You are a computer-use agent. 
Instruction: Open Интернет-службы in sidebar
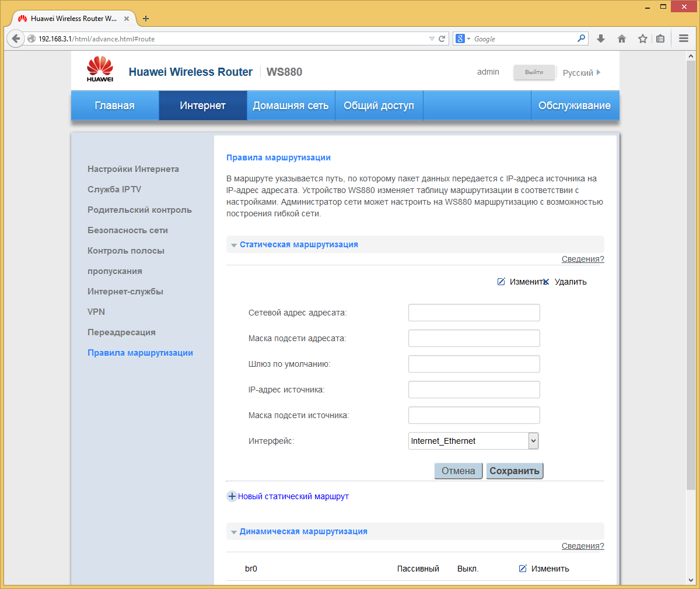pyautogui.click(x=125, y=292)
